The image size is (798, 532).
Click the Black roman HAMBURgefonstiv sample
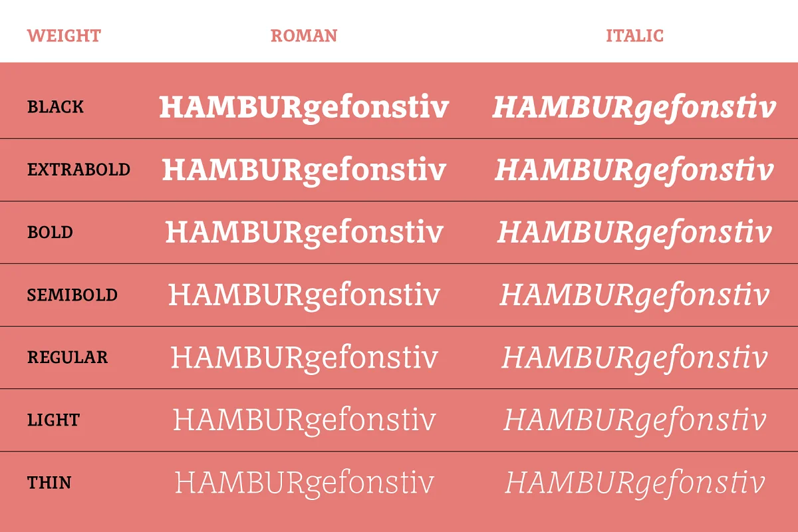(x=304, y=108)
